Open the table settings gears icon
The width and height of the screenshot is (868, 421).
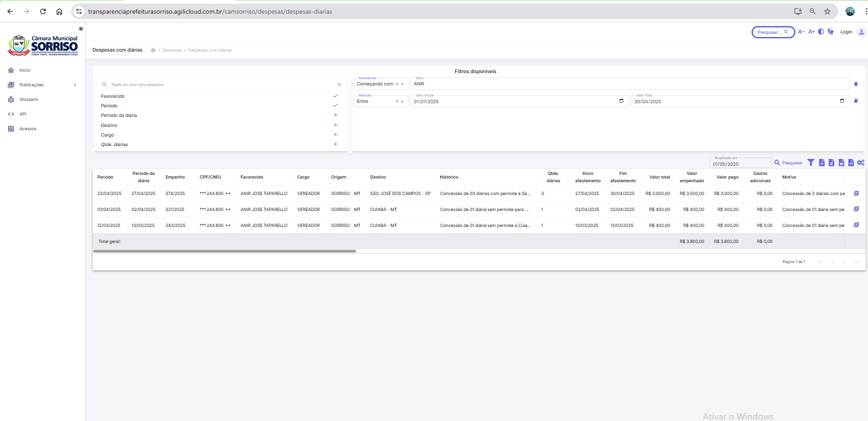(861, 163)
